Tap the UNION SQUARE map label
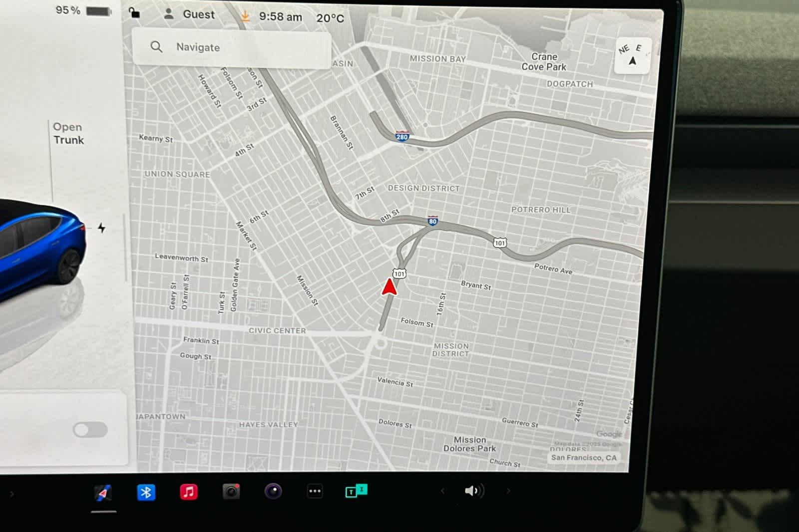Viewport: 799px width, 532px height. (177, 174)
